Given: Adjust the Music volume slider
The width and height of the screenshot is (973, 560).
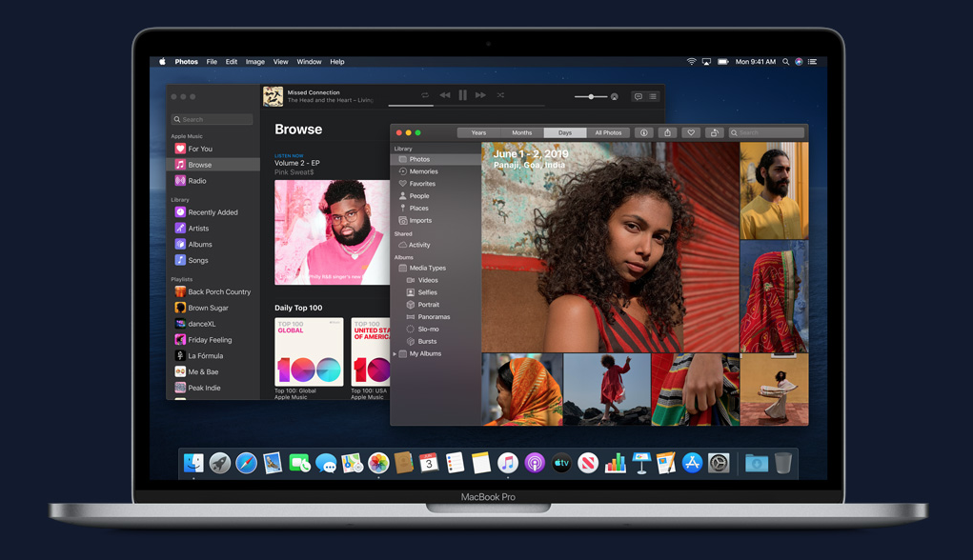Looking at the screenshot, I should 591,97.
